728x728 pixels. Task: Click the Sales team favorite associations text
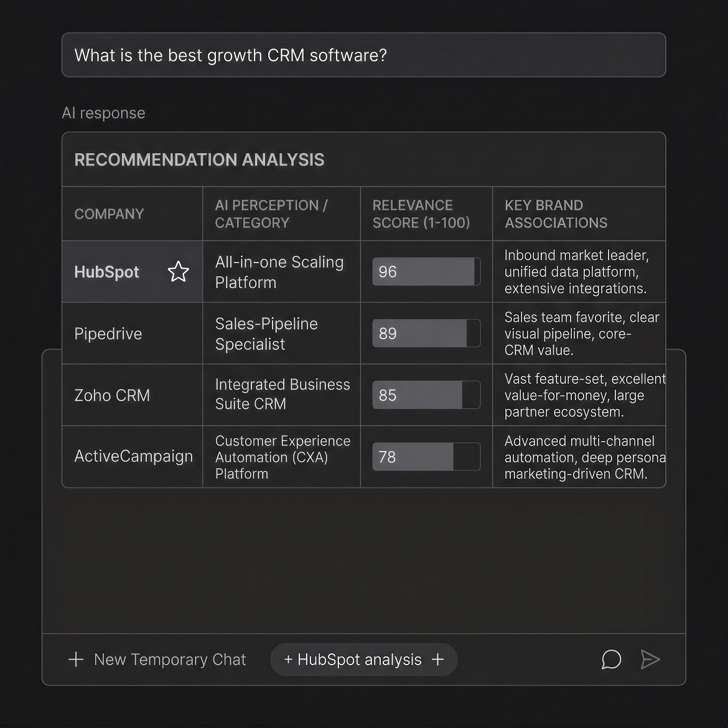[582, 334]
